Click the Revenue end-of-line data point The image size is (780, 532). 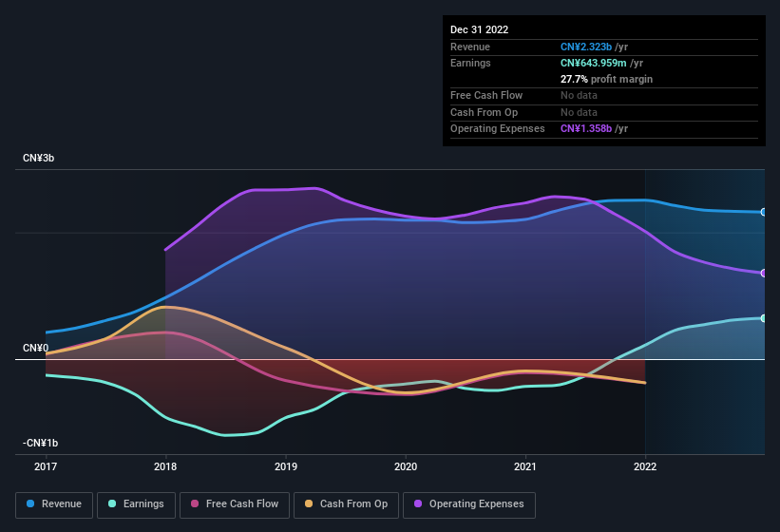(x=764, y=212)
